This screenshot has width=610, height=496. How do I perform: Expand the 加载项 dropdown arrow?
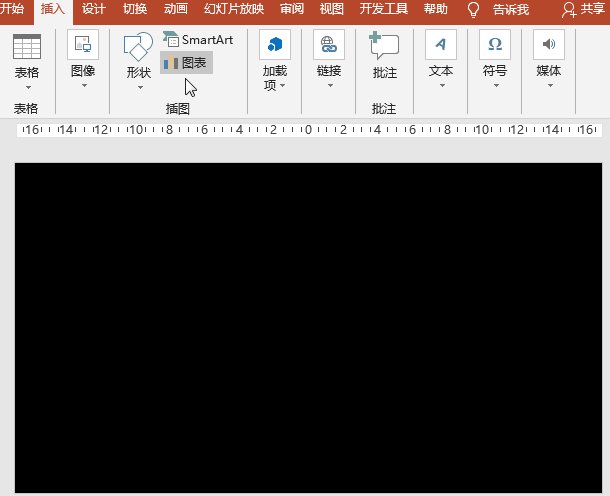tap(282, 86)
